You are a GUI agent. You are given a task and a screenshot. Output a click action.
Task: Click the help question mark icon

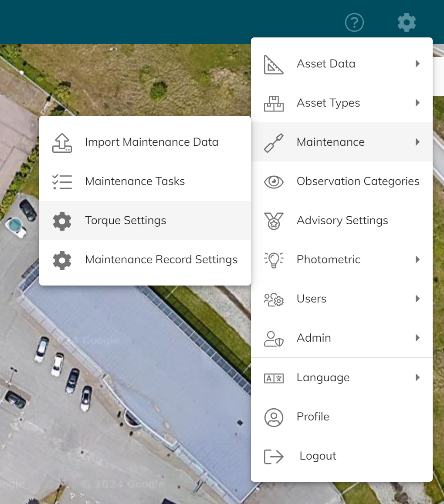(354, 22)
